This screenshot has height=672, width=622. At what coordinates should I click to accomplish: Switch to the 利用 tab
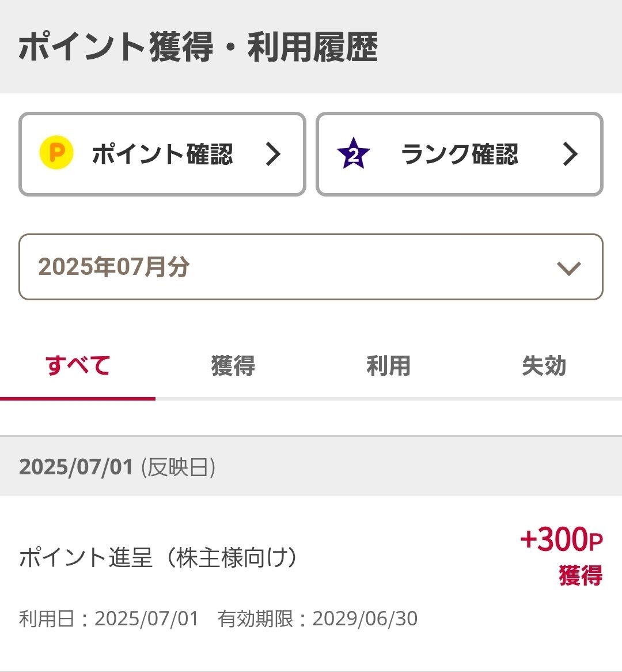[389, 367]
